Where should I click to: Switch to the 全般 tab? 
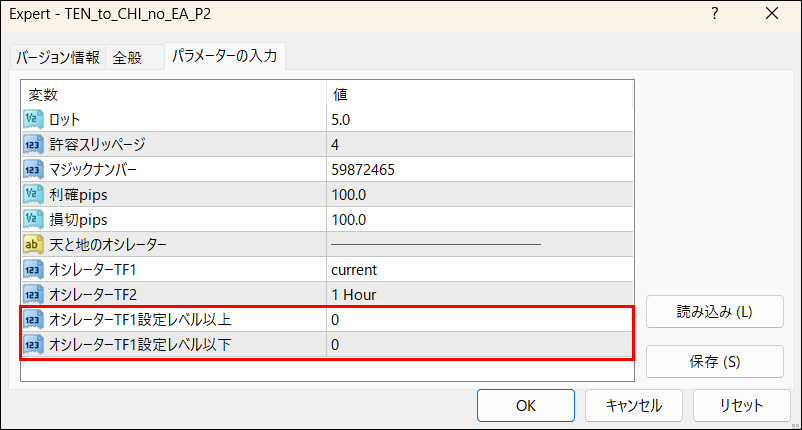[x=127, y=58]
